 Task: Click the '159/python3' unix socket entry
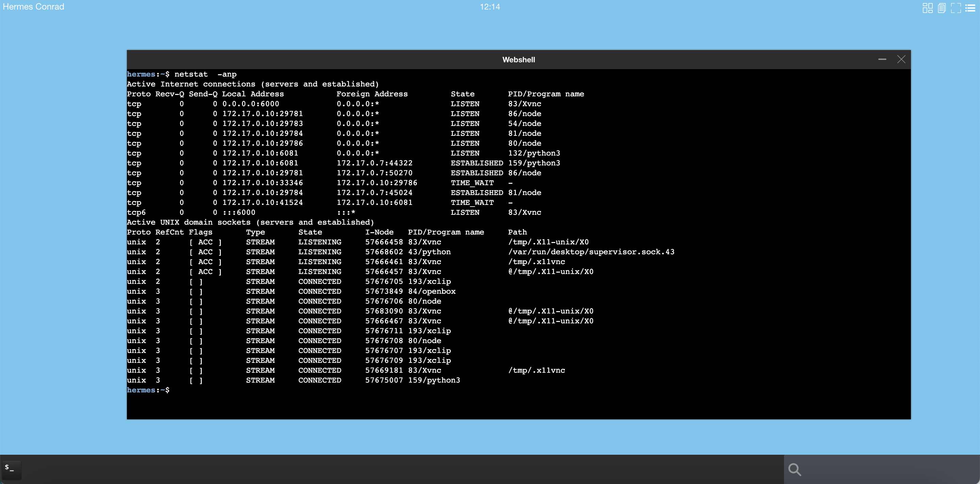click(x=434, y=381)
